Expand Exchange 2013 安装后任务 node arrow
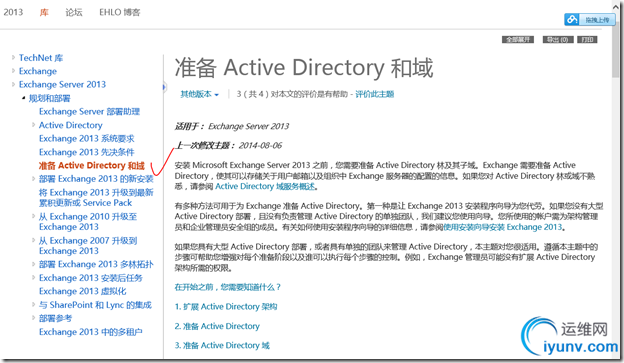This screenshot has height=363, width=624. (x=33, y=277)
